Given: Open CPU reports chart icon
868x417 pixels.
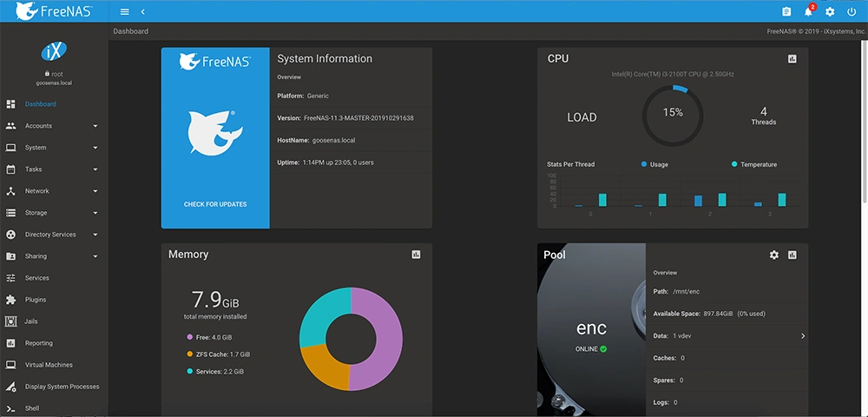Looking at the screenshot, I should coord(792,59).
